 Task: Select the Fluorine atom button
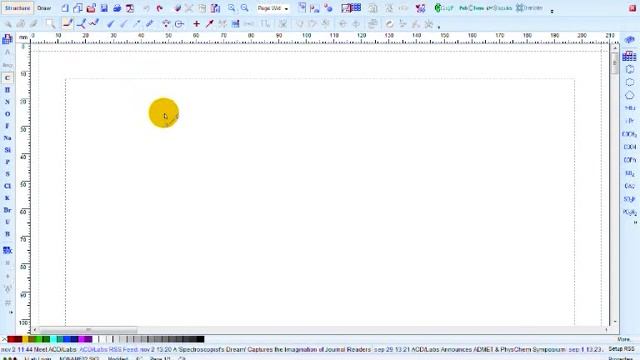(7, 126)
